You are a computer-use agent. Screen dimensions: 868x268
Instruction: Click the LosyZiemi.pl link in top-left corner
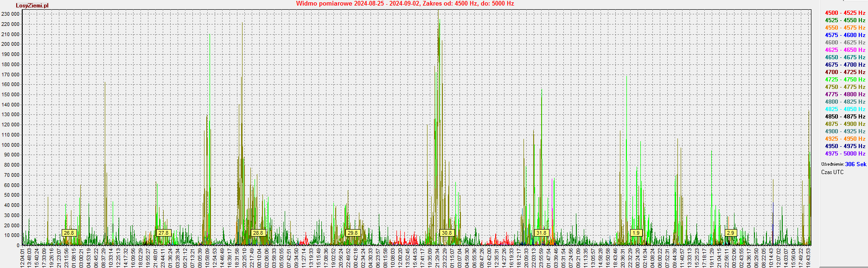click(x=32, y=6)
